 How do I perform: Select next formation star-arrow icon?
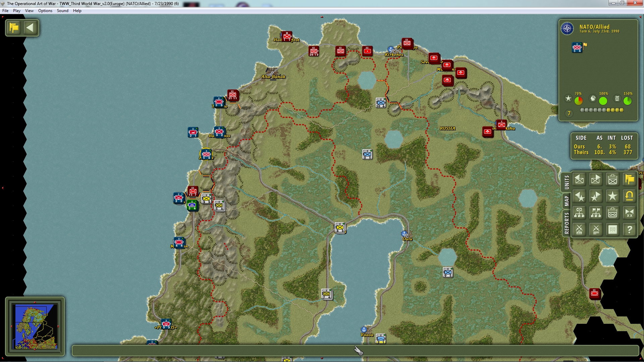[596, 196]
